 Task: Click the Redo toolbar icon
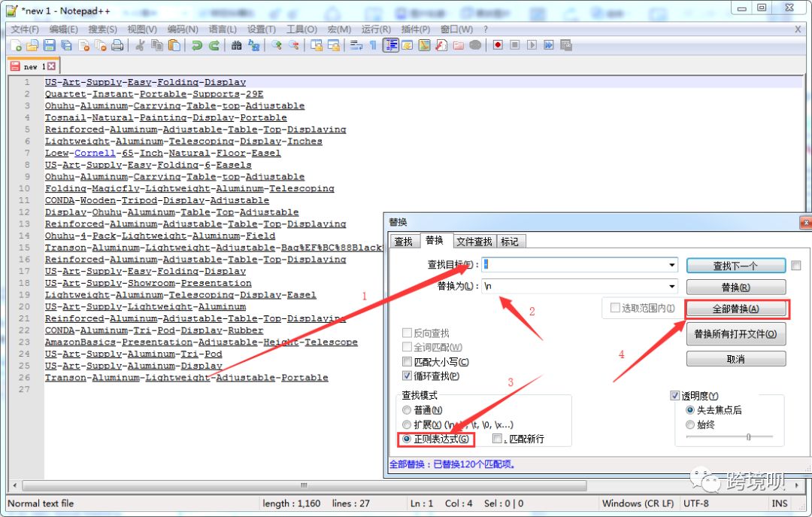click(214, 46)
